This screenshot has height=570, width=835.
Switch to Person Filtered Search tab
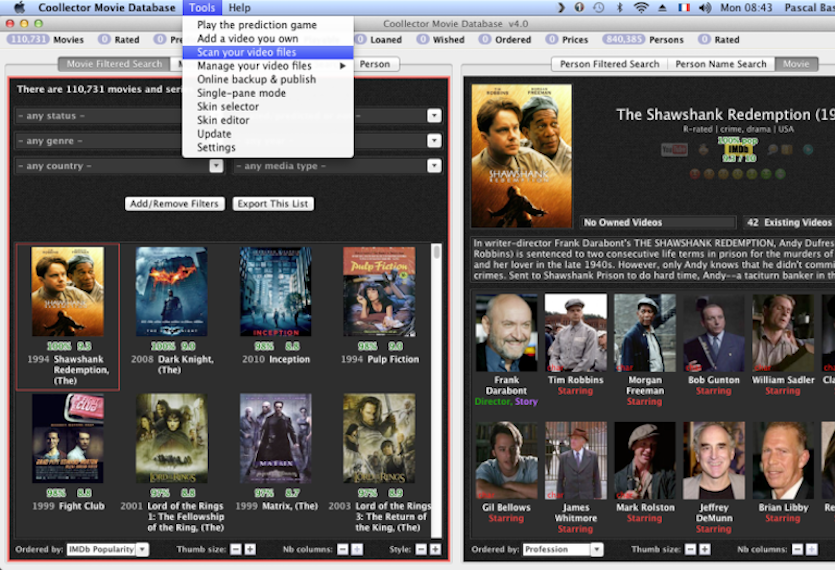(609, 64)
